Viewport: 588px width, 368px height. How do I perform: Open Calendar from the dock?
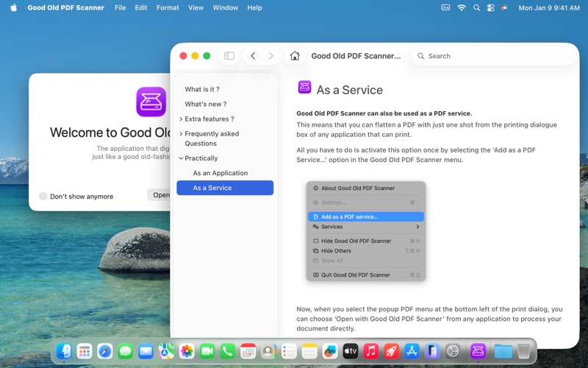pyautogui.click(x=248, y=352)
